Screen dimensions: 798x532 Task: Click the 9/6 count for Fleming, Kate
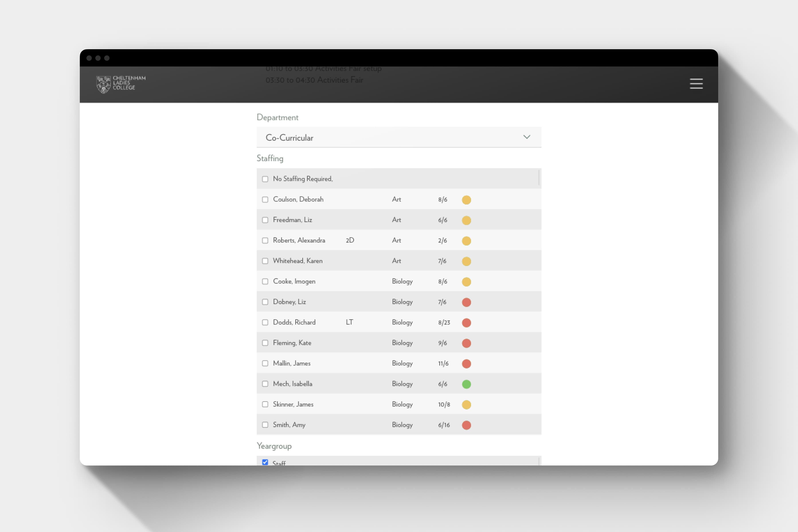click(x=442, y=343)
